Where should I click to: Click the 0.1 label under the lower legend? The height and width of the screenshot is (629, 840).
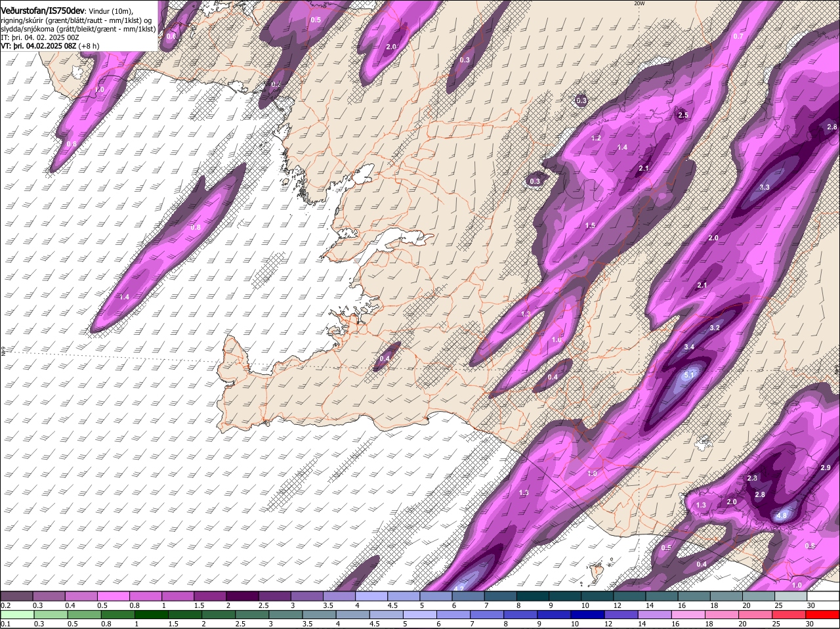5,624
